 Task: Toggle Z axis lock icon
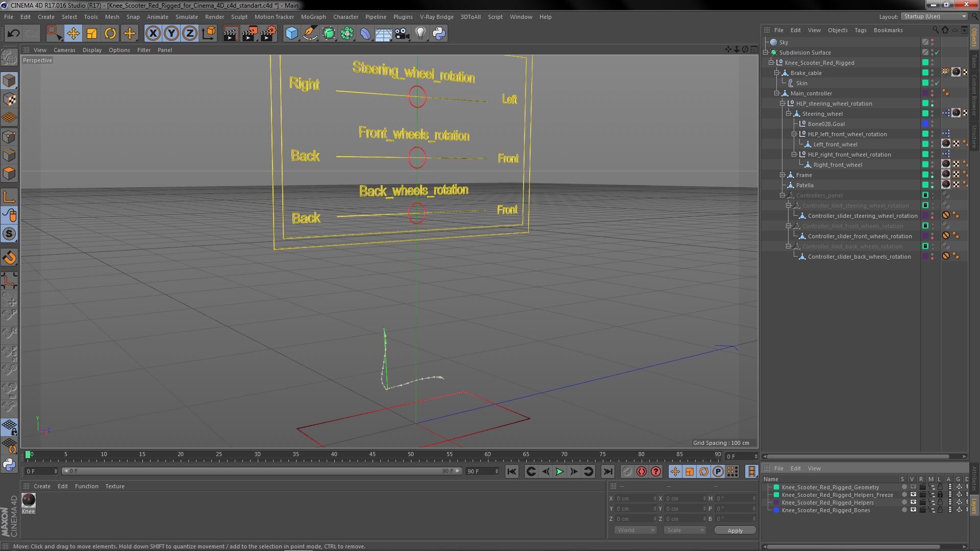[190, 34]
